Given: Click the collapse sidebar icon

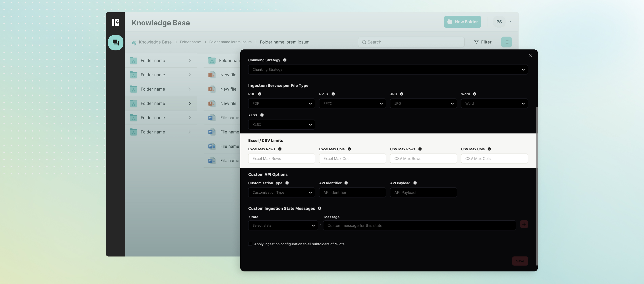Looking at the screenshot, I should point(115,22).
